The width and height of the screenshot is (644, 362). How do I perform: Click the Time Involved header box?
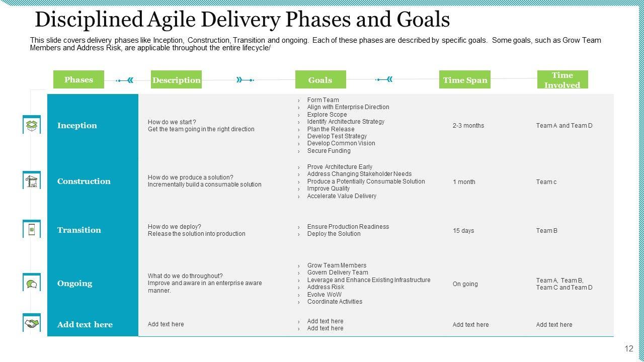pyautogui.click(x=562, y=80)
